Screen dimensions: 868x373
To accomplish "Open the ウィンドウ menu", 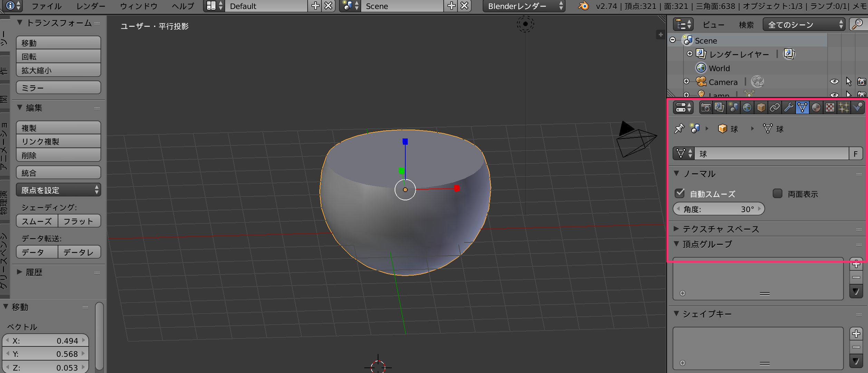I will [138, 6].
